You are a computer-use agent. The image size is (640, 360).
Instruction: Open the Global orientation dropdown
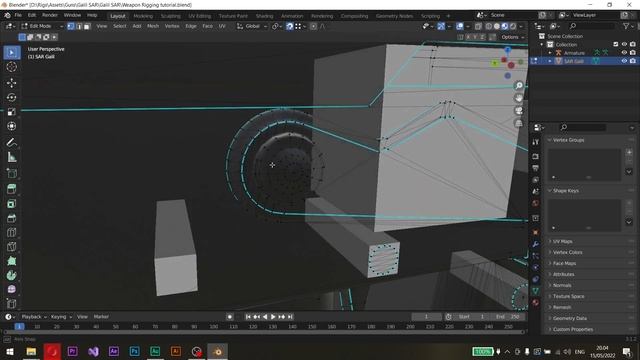252,26
